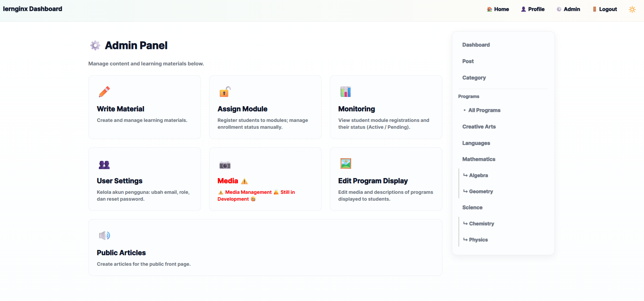Open Chemistry under Science

(x=479, y=224)
